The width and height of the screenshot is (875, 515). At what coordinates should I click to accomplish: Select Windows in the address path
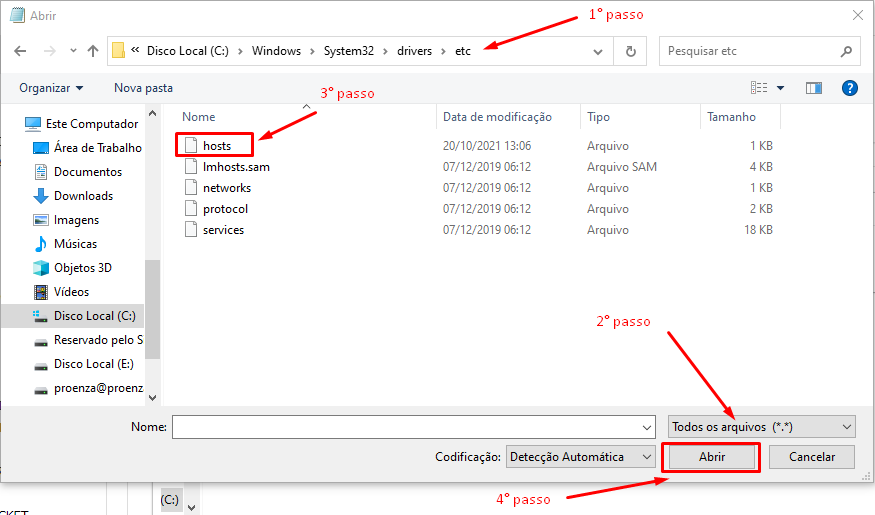pyautogui.click(x=276, y=51)
